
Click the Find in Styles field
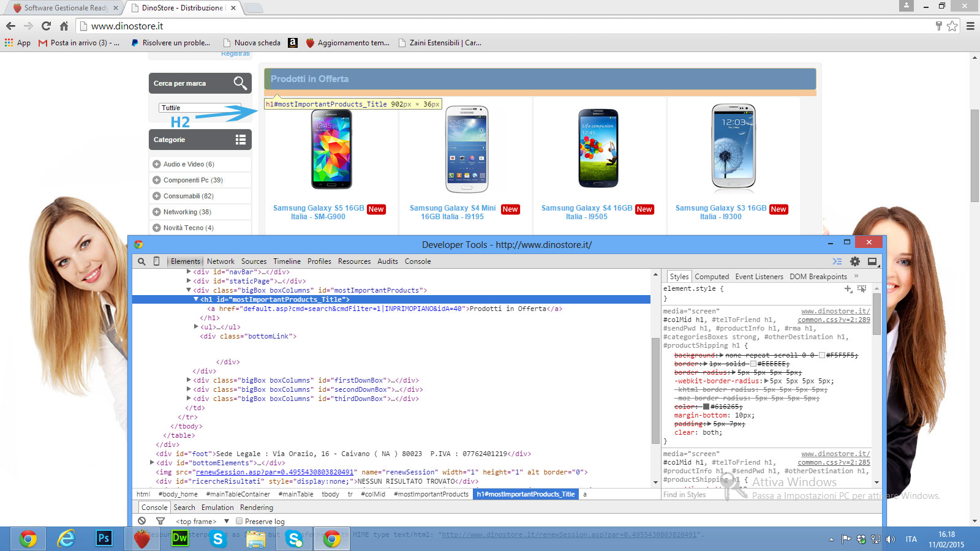pyautogui.click(x=766, y=495)
